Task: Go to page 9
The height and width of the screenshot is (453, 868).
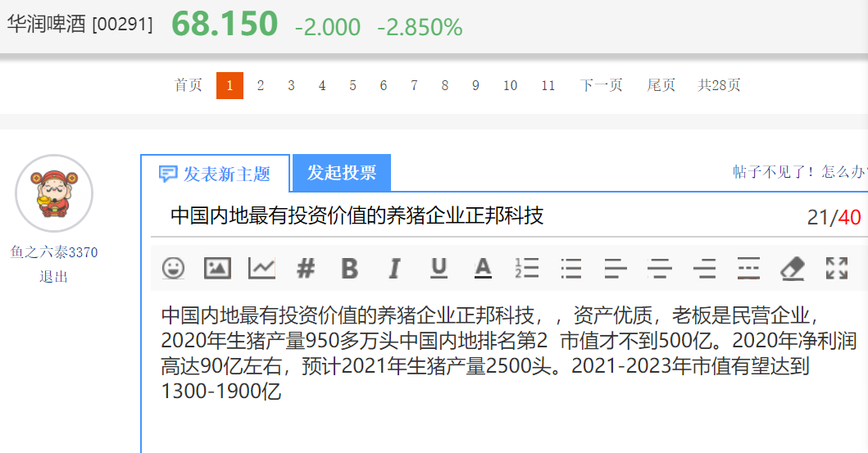Action: coord(475,86)
